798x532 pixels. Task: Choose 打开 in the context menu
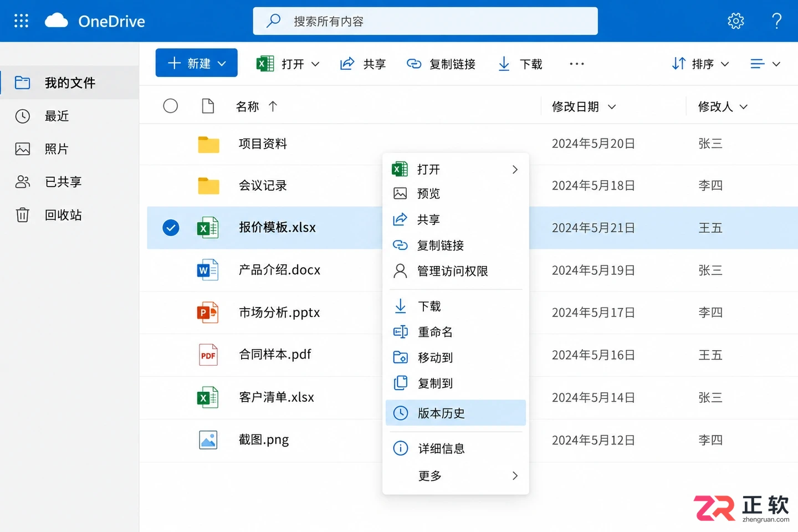(456, 169)
